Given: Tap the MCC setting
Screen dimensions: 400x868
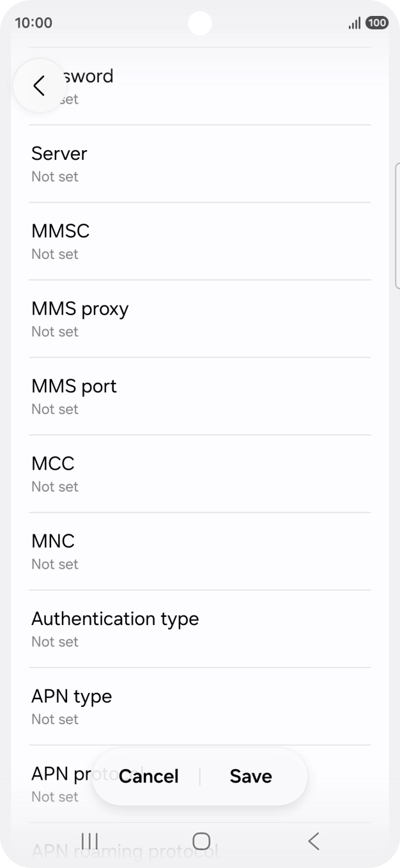Looking at the screenshot, I should pos(53,473).
